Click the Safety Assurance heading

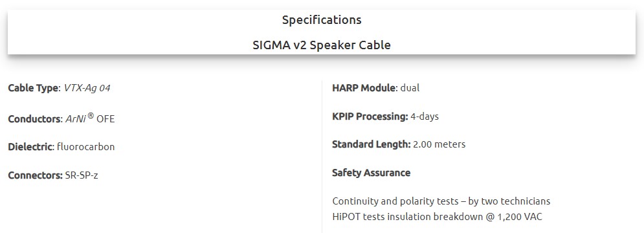pyautogui.click(x=372, y=173)
